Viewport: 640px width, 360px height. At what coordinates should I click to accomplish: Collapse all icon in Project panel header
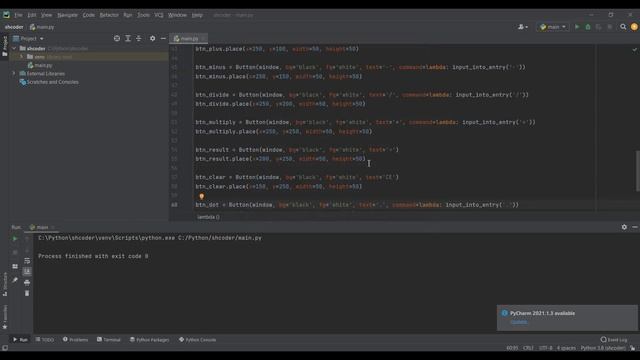(x=139, y=38)
